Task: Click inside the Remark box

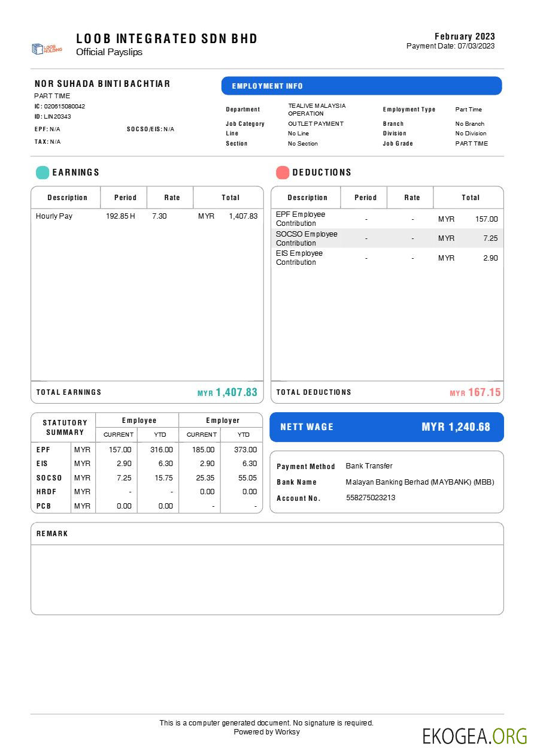Action: (x=267, y=579)
